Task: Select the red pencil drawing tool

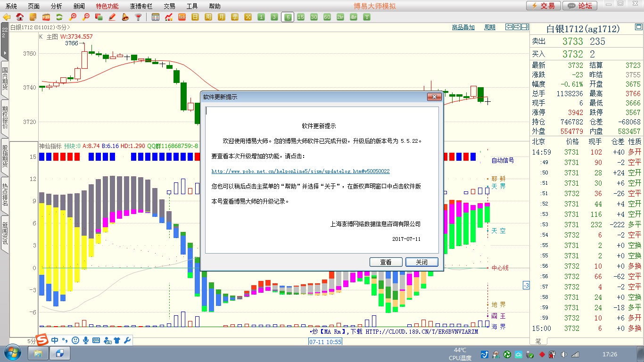Action: pyautogui.click(x=112, y=17)
